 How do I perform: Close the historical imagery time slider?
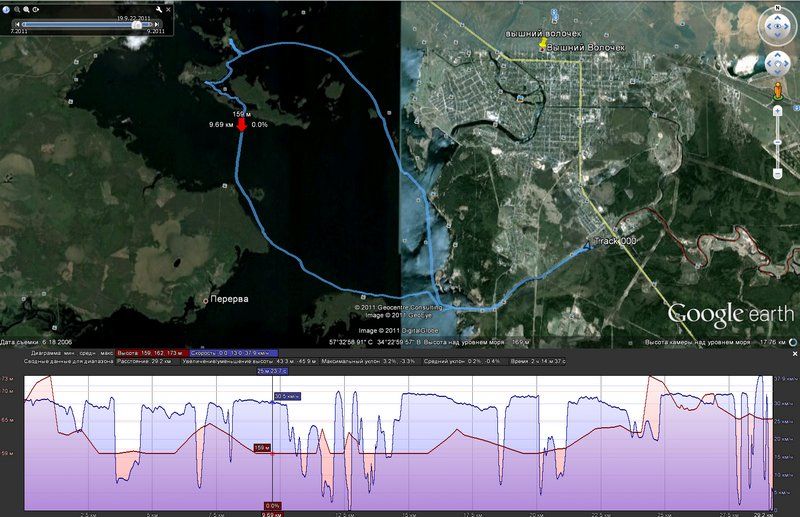pyautogui.click(x=166, y=9)
